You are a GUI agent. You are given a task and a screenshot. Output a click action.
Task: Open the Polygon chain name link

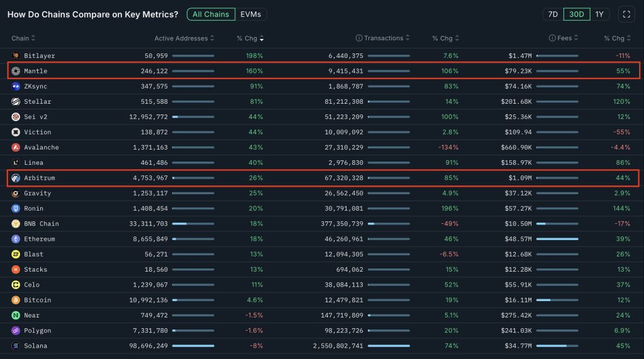click(x=38, y=331)
